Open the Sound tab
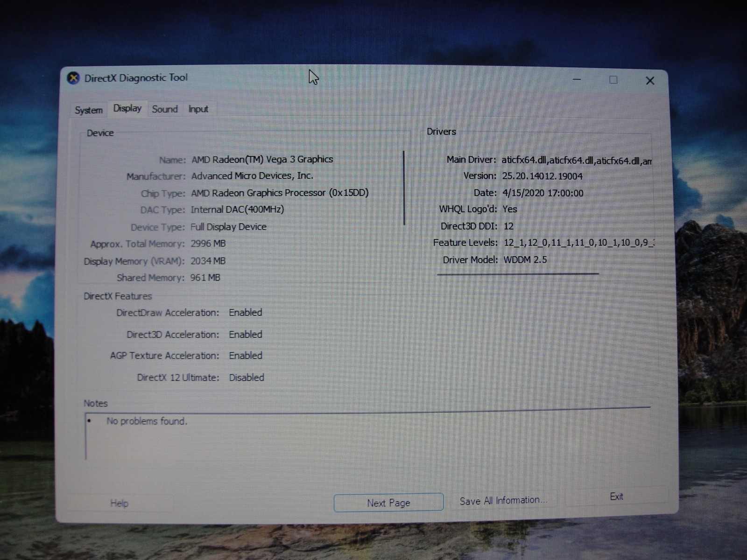This screenshot has width=747, height=560. (x=165, y=109)
